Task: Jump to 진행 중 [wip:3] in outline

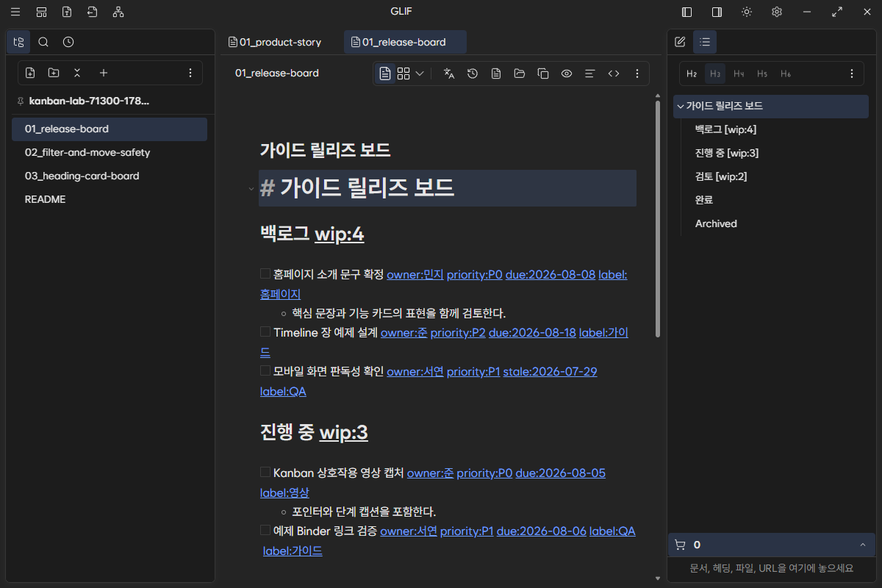Action: 727,153
